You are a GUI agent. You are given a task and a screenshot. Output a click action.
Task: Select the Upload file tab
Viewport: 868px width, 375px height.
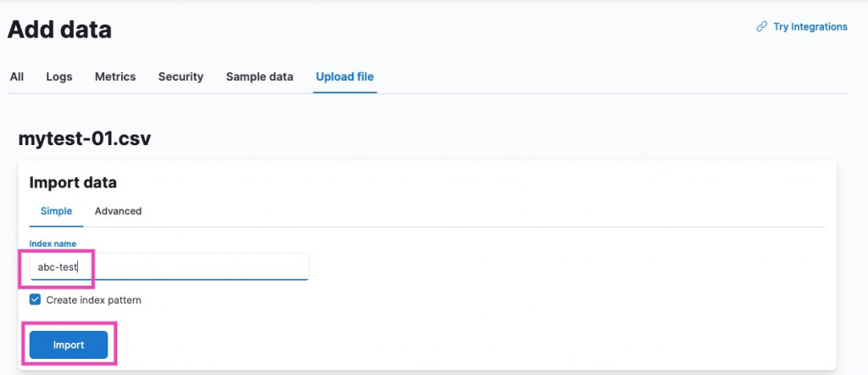click(345, 76)
